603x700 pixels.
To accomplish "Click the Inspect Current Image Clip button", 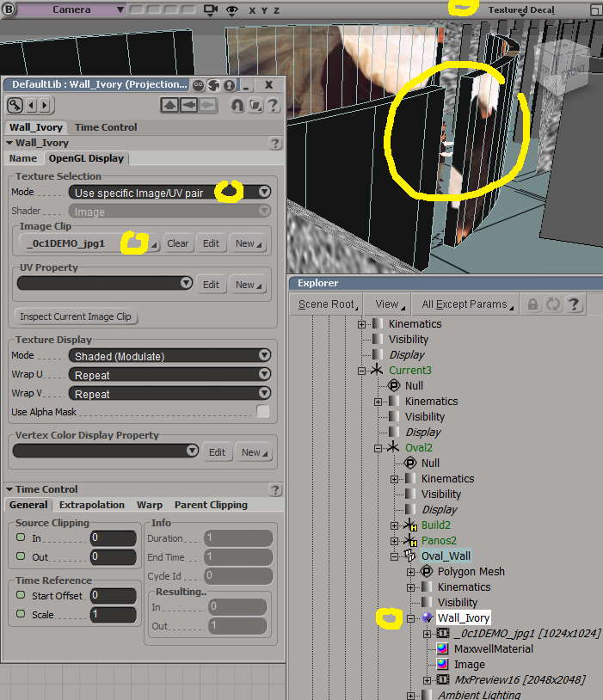I will pos(77,316).
